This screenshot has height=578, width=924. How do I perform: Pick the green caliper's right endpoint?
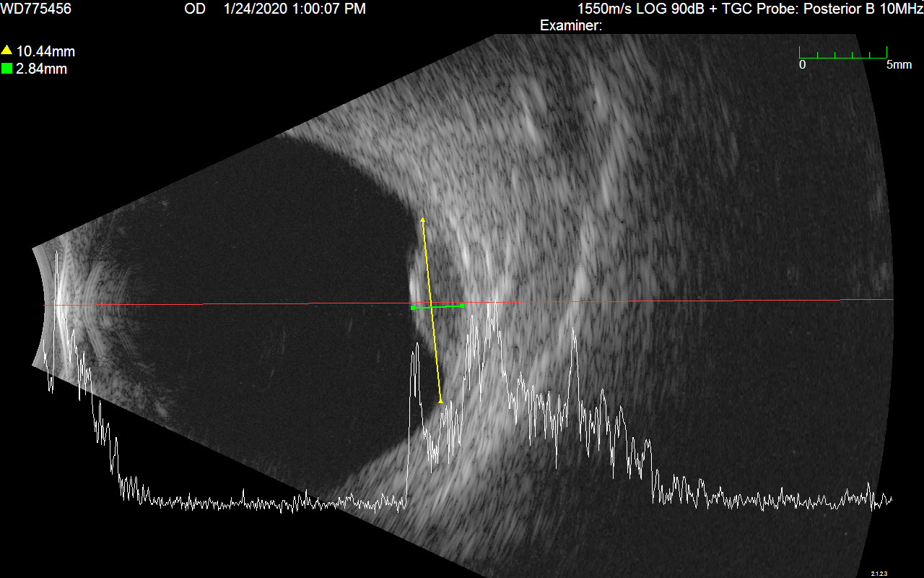(462, 306)
